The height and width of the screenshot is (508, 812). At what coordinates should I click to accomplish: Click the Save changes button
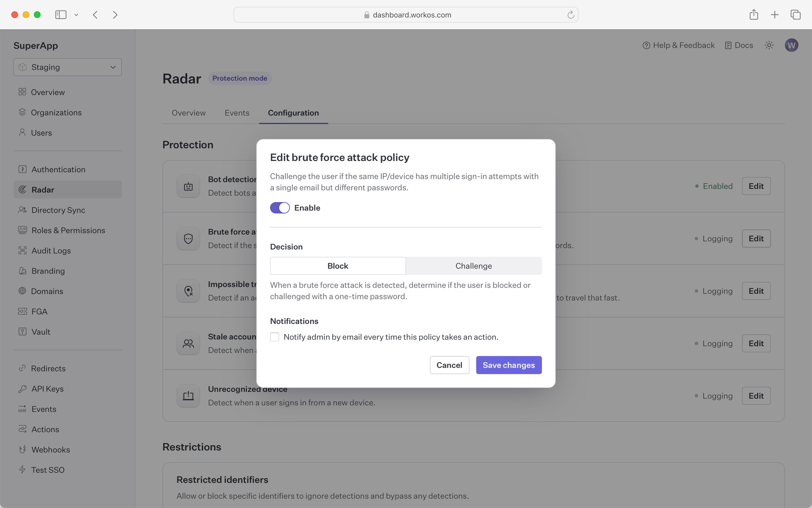click(508, 365)
